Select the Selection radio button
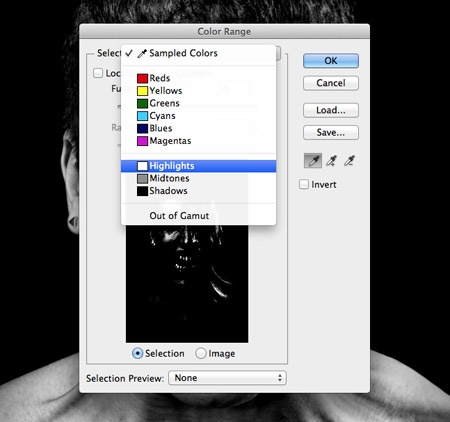This screenshot has width=450, height=422. pyautogui.click(x=137, y=353)
